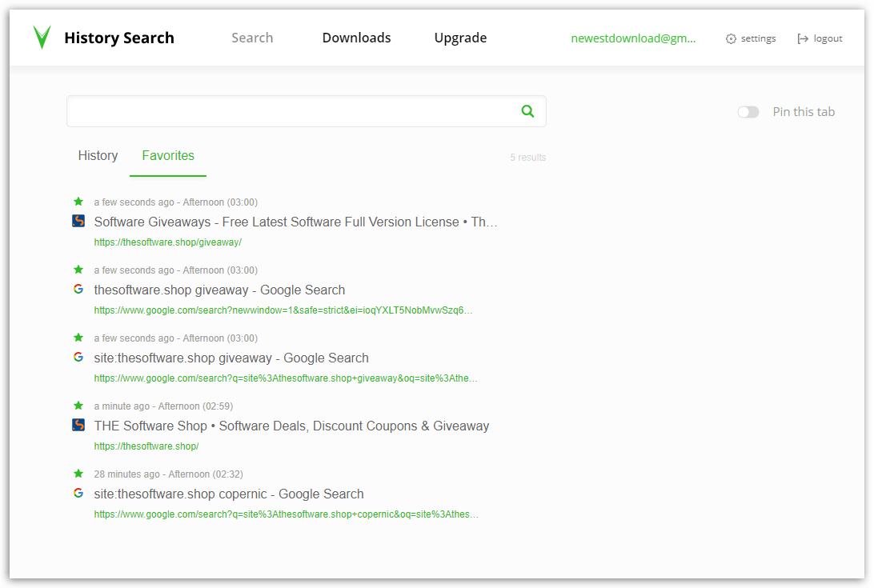Select the Favorites tab

tap(168, 156)
